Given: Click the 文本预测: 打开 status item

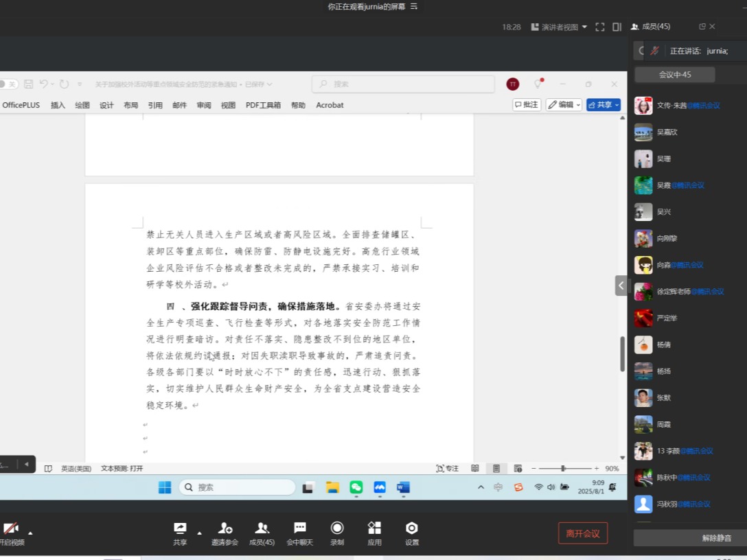Looking at the screenshot, I should pyautogui.click(x=122, y=469).
